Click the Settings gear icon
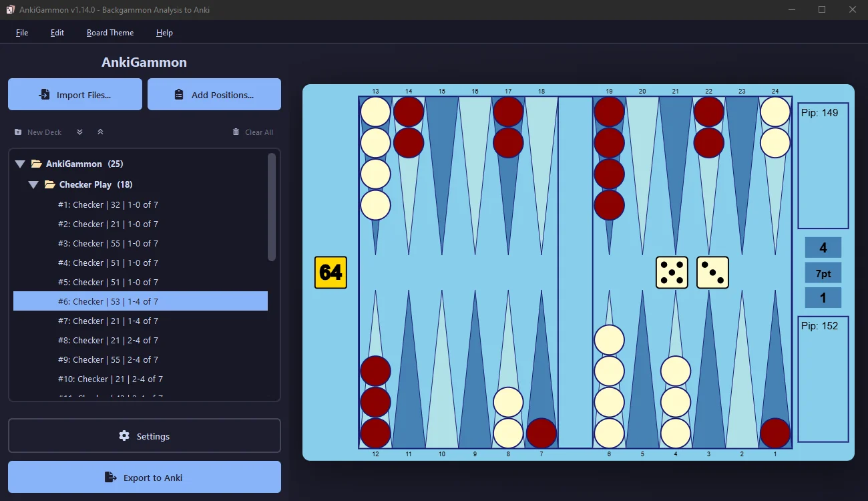This screenshot has width=868, height=501. pos(124,436)
